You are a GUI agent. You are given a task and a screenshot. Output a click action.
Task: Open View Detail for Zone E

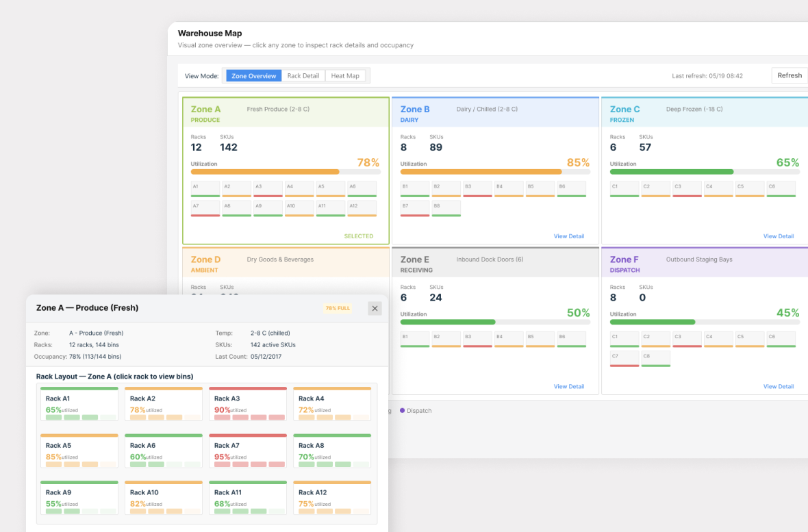(569, 386)
